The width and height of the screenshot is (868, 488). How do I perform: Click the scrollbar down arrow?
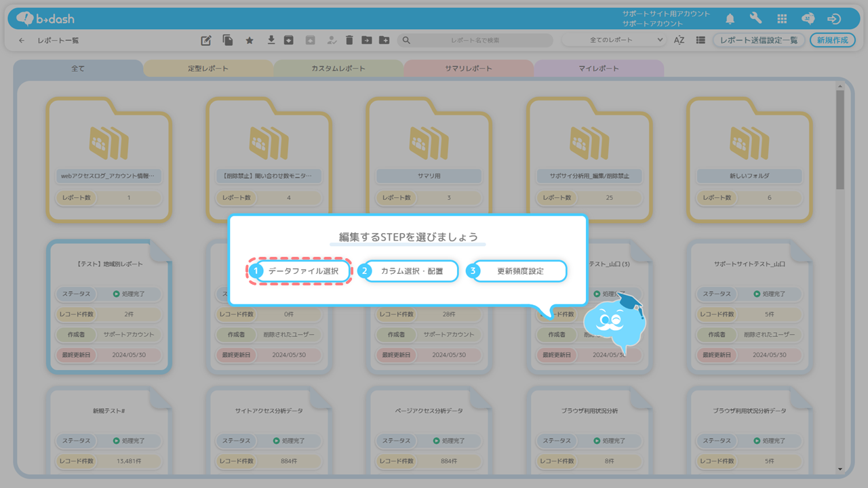(x=840, y=469)
